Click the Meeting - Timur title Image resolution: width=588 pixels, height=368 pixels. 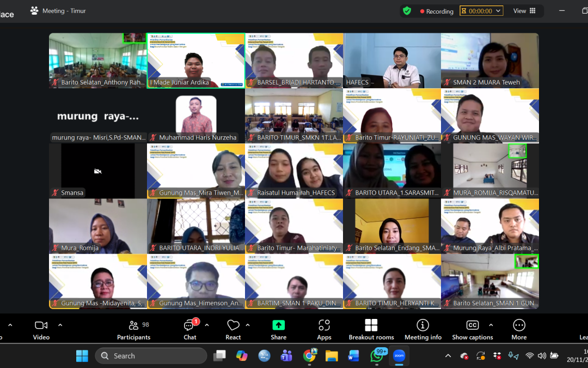pyautogui.click(x=64, y=11)
